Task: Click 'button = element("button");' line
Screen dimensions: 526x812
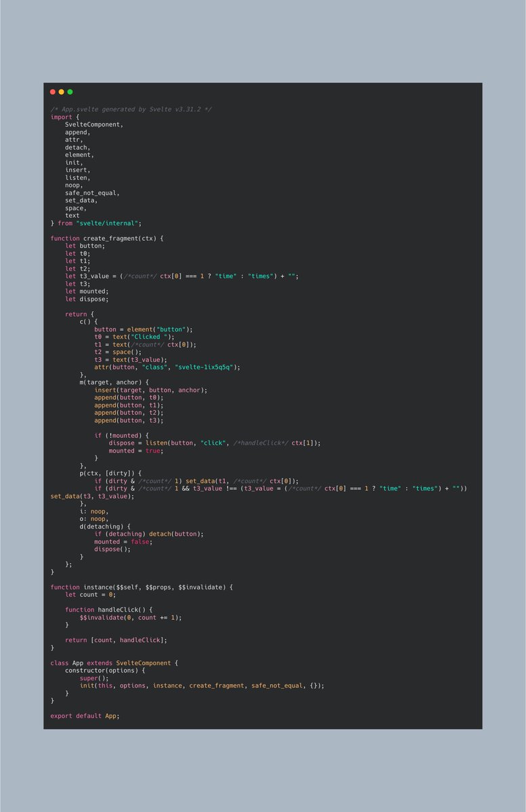Action: [x=144, y=330]
